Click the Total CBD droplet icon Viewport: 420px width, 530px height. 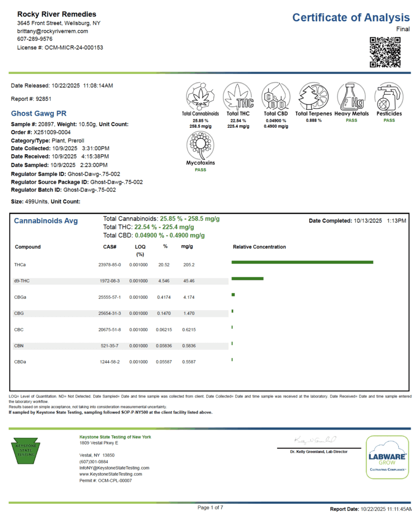click(x=276, y=96)
